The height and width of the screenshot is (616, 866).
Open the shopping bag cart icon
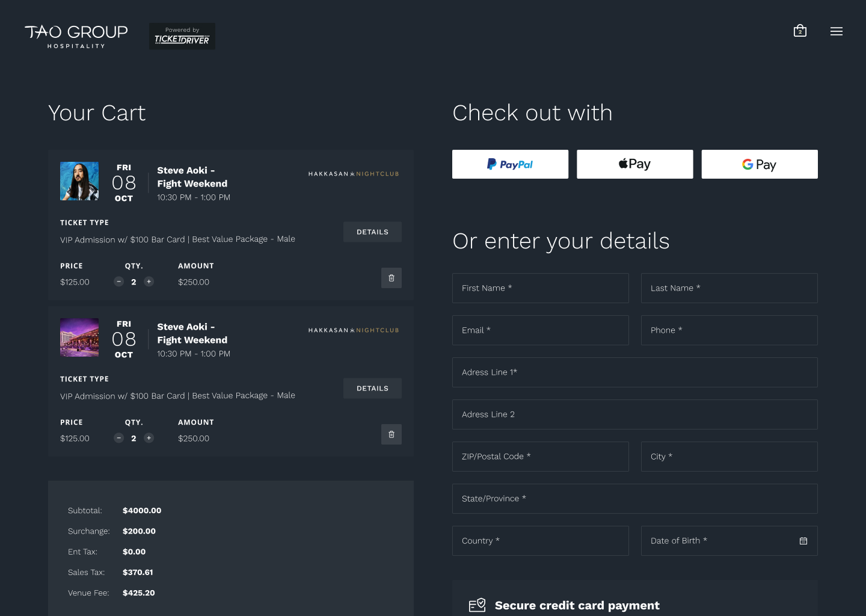click(x=800, y=31)
